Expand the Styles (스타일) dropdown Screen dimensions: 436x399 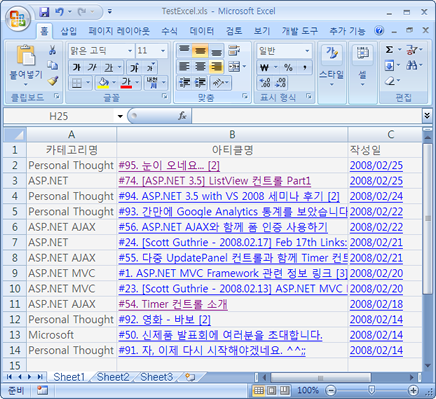pyautogui.click(x=331, y=85)
